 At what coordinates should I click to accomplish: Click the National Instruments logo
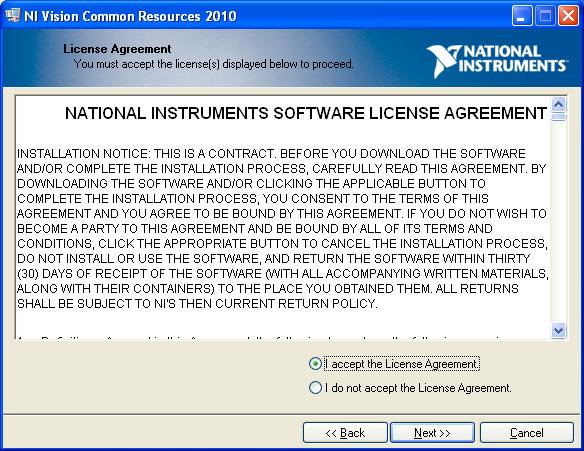[x=497, y=61]
